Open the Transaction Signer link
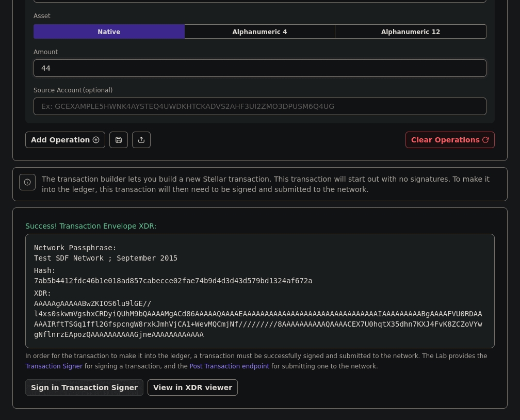Viewport: 520px width, 420px height. tap(54, 366)
